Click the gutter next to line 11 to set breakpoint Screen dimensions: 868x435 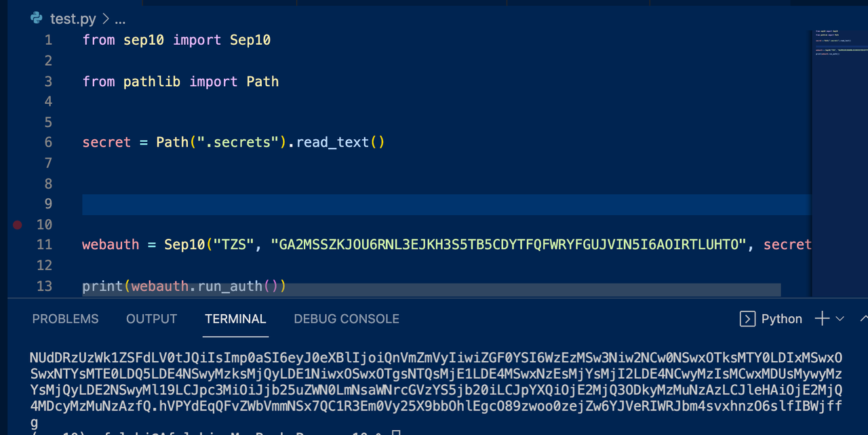(17, 244)
